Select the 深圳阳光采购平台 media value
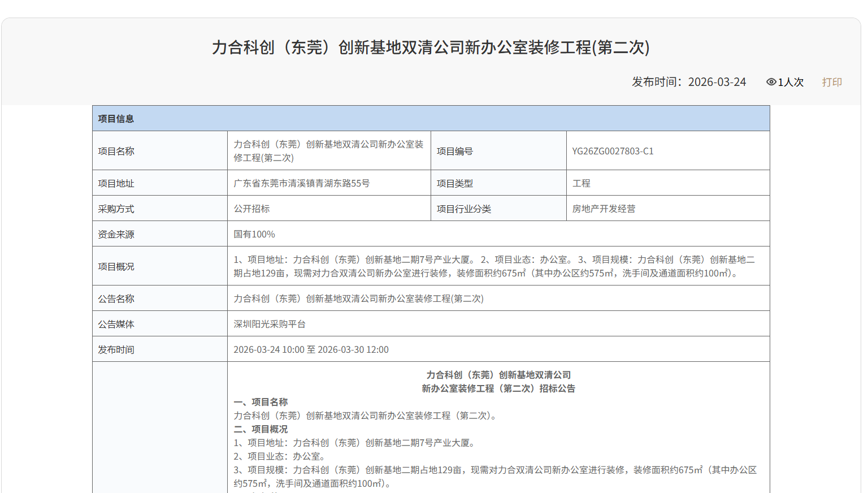Screen dimensions: 868x493 point(270,324)
